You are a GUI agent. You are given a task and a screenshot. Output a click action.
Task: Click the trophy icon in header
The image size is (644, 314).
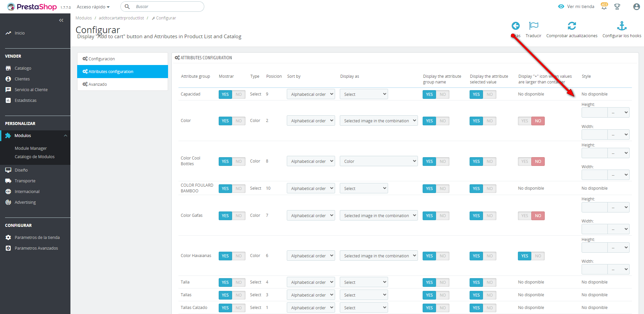(617, 7)
